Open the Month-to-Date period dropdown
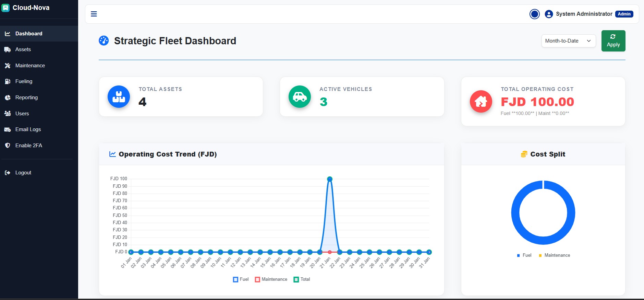 tap(568, 41)
